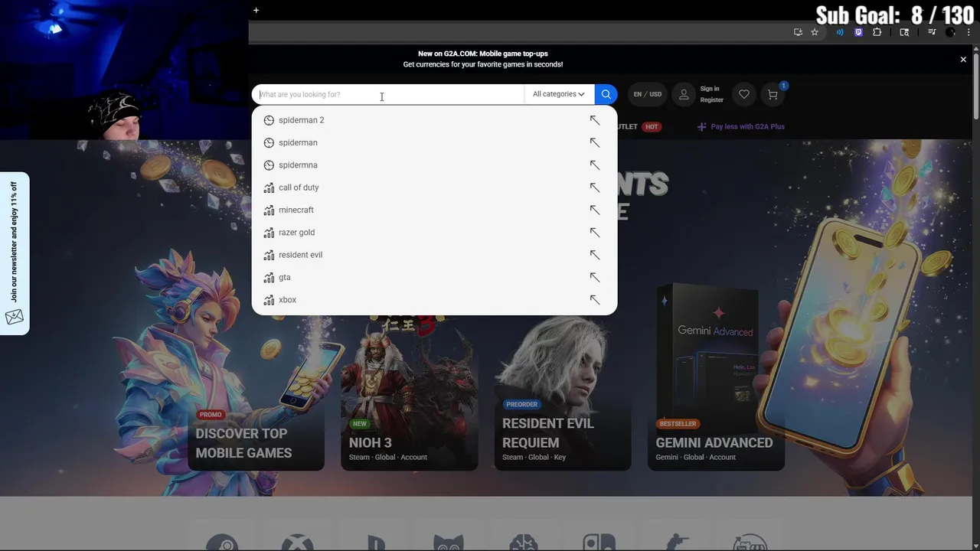
Task: Select the Nintendo Switch platform icon
Action: tap(599, 543)
